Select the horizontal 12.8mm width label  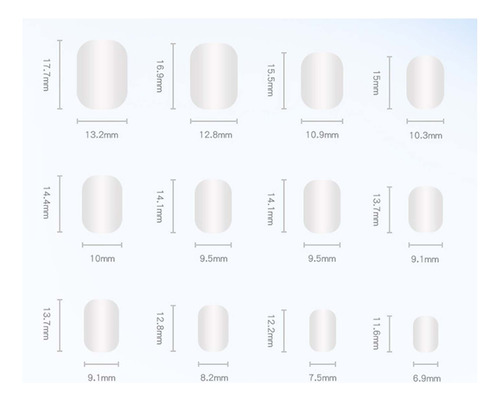216,135
